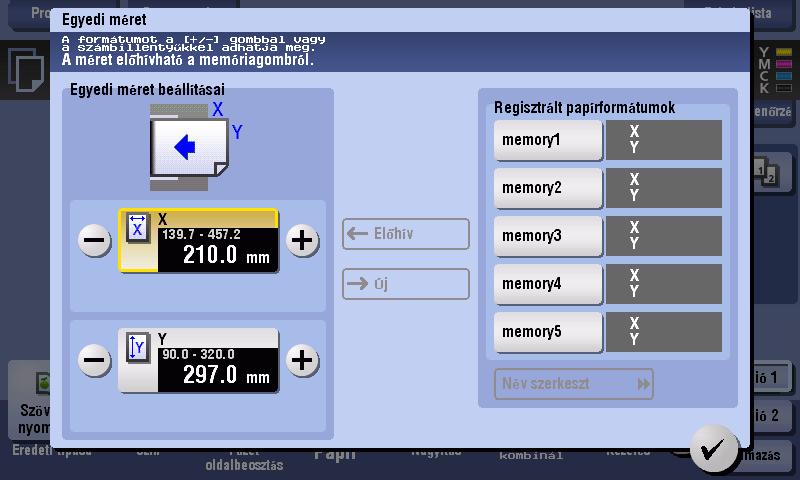Click the Y range text 90.0 - 320.0
The height and width of the screenshot is (480, 800).
(198, 354)
